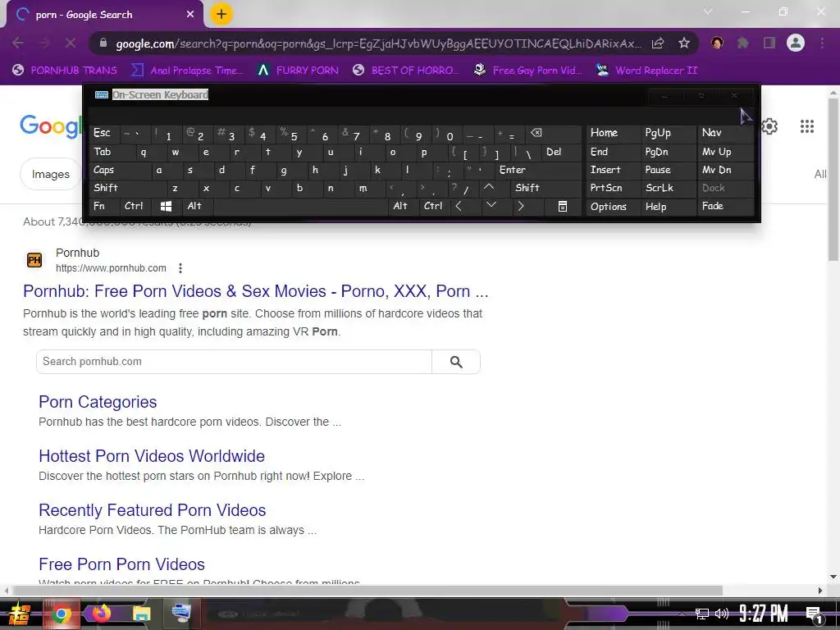The image size is (840, 630).
Task: Open the Word Replacer II bookmark
Action: click(x=647, y=71)
